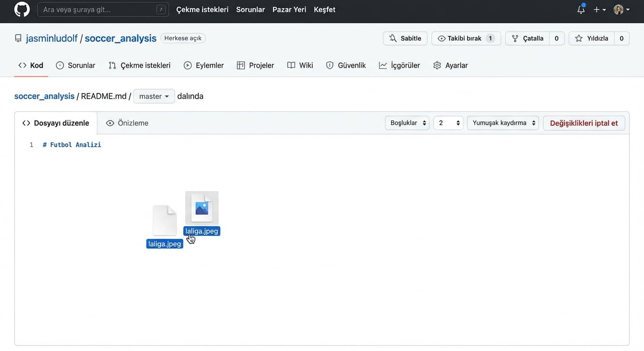Click the laliga.jpeg image thumbnail
Viewport: 644px width, 351px height.
coord(202,207)
